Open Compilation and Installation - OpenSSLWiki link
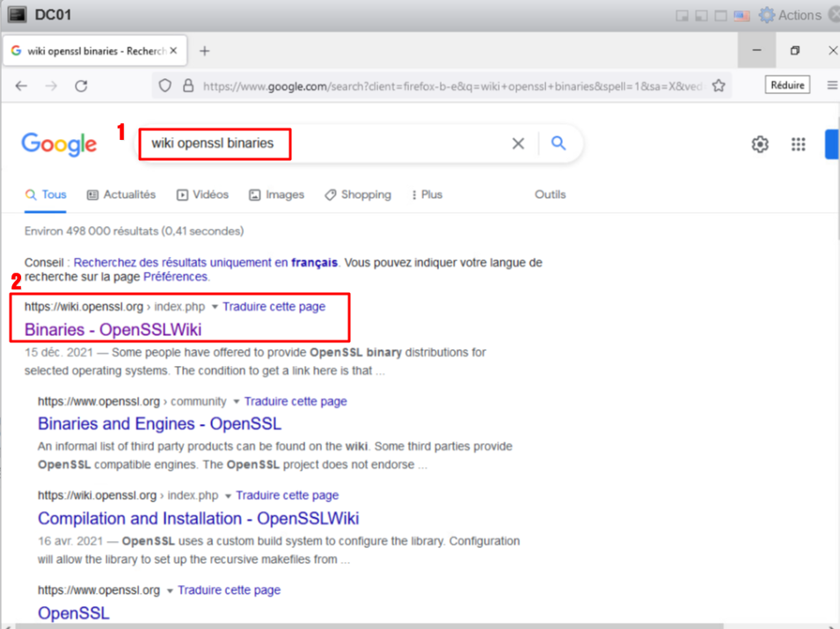Viewport: 840px width, 629px height. click(x=198, y=518)
